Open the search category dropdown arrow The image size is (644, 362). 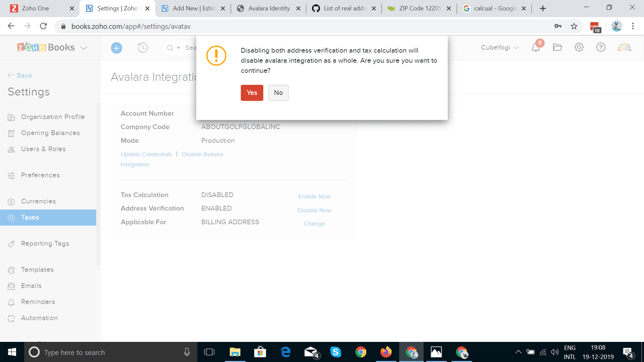coord(178,48)
